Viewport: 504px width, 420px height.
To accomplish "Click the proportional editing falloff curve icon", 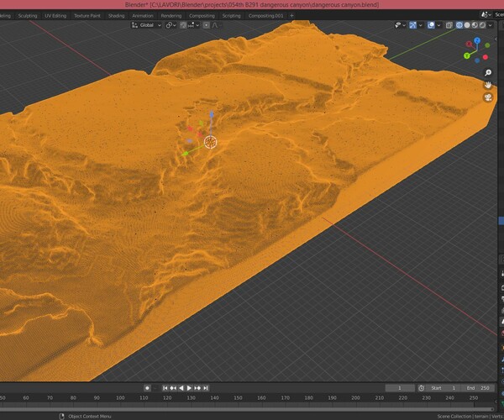I will pos(215,25).
